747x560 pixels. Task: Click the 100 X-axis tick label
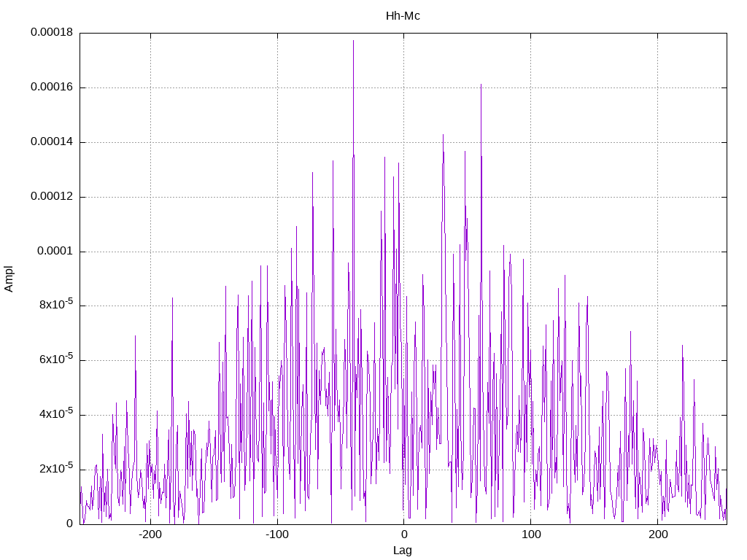(531, 534)
